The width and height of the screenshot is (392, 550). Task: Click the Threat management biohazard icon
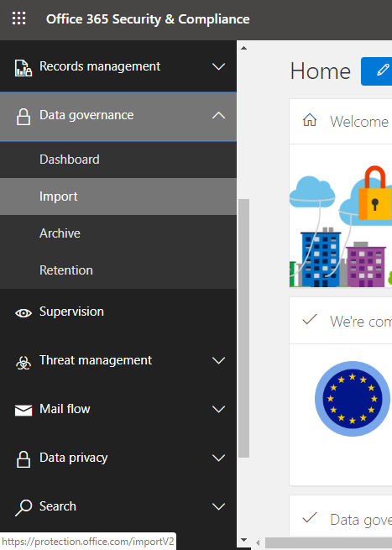(x=24, y=363)
